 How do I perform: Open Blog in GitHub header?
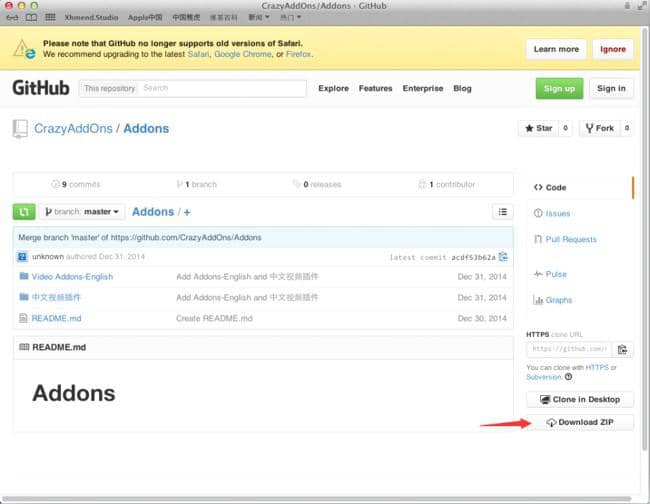pos(462,88)
